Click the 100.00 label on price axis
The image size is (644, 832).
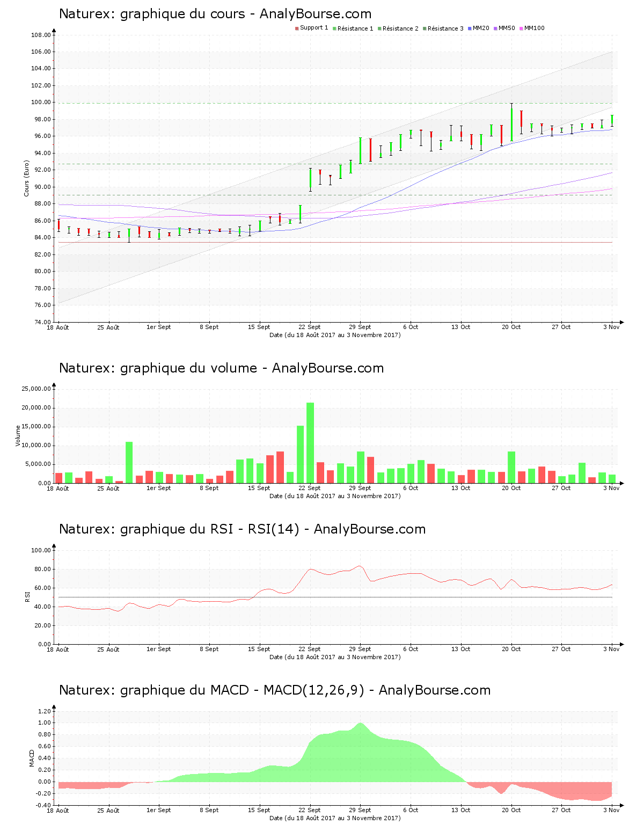[x=41, y=103]
